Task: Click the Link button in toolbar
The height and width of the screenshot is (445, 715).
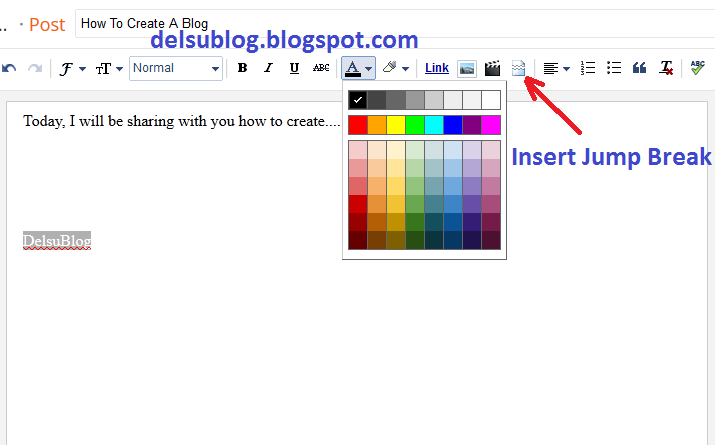Action: (x=437, y=68)
